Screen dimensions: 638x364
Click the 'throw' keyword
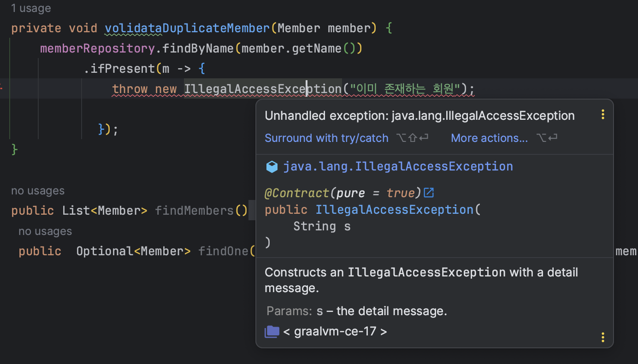130,89
